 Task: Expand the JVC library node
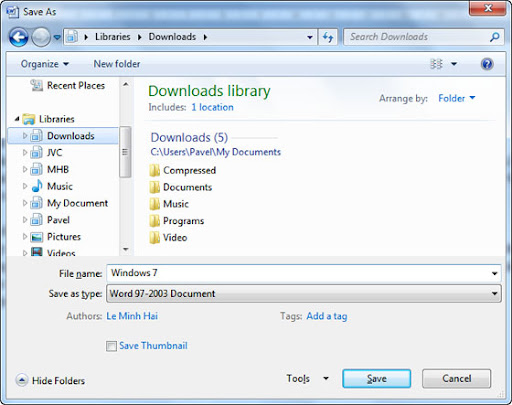(x=24, y=153)
